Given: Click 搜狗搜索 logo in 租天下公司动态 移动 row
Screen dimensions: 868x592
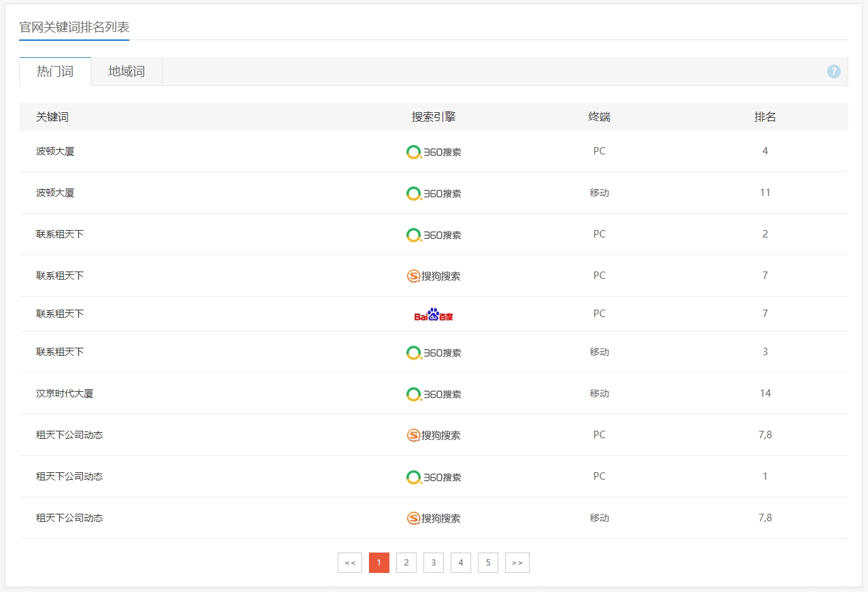Looking at the screenshot, I should tap(434, 519).
